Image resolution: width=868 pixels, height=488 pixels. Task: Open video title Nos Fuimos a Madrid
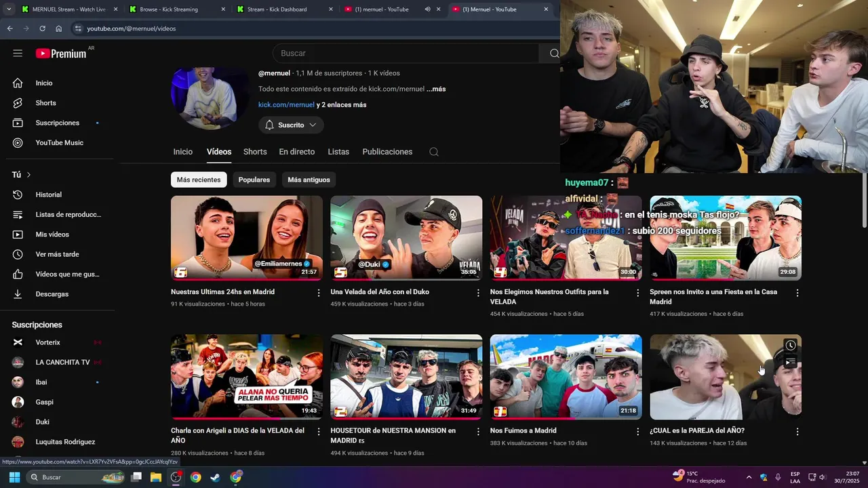(x=523, y=430)
